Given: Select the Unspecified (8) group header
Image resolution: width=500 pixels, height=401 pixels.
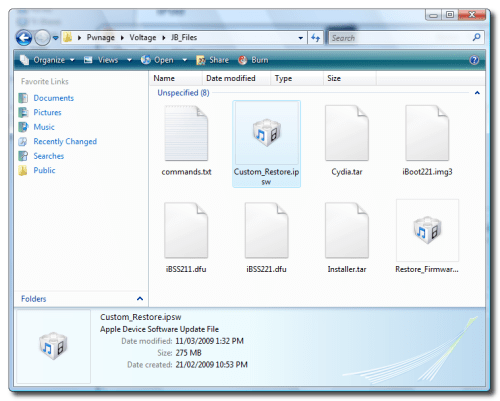Looking at the screenshot, I should point(183,93).
